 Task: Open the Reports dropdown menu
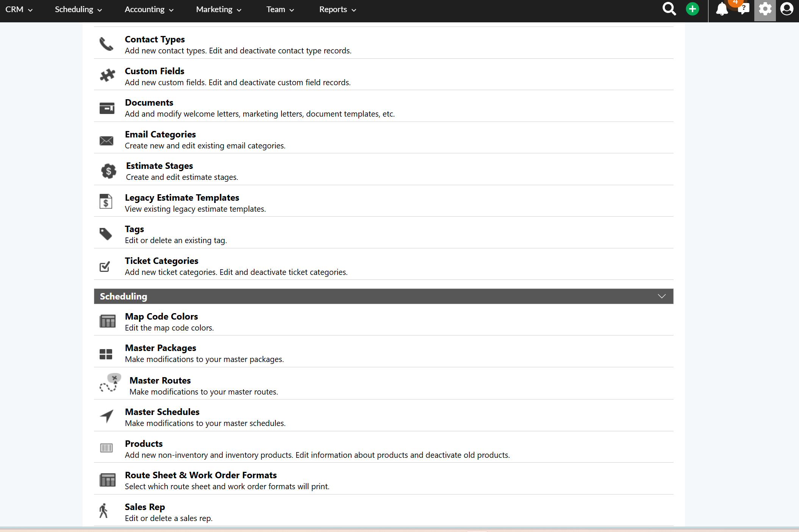coord(338,9)
